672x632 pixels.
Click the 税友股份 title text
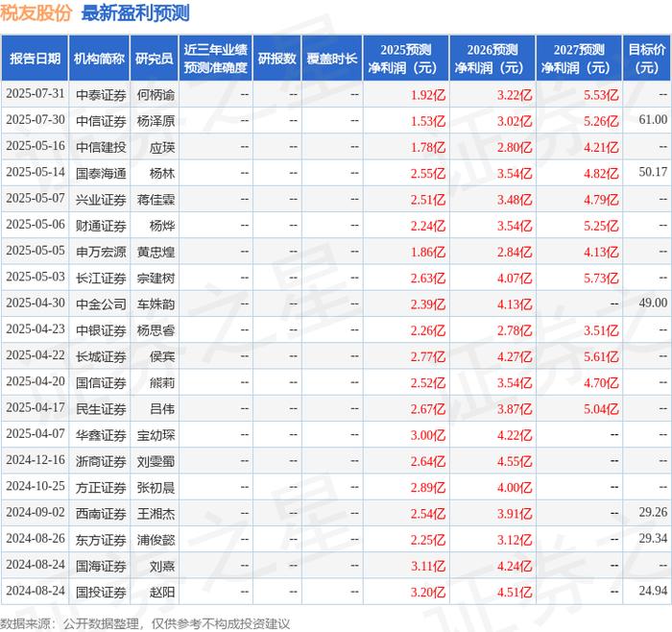point(36,13)
